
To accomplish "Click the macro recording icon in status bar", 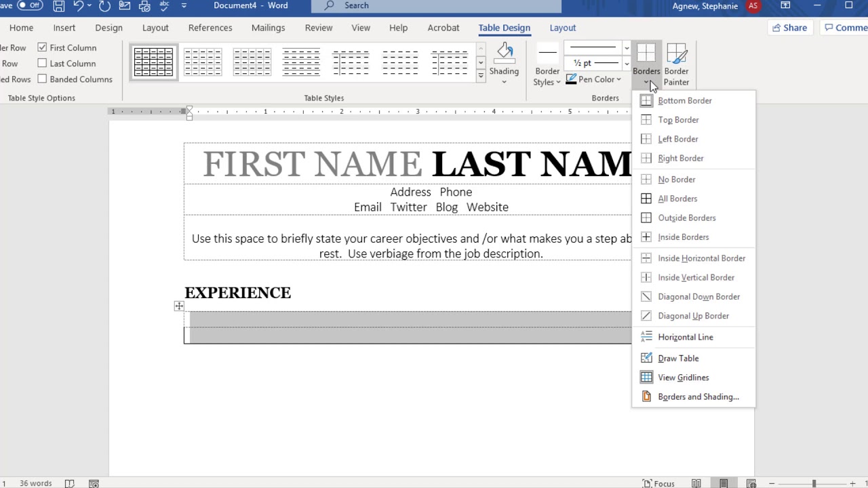I will click(94, 483).
